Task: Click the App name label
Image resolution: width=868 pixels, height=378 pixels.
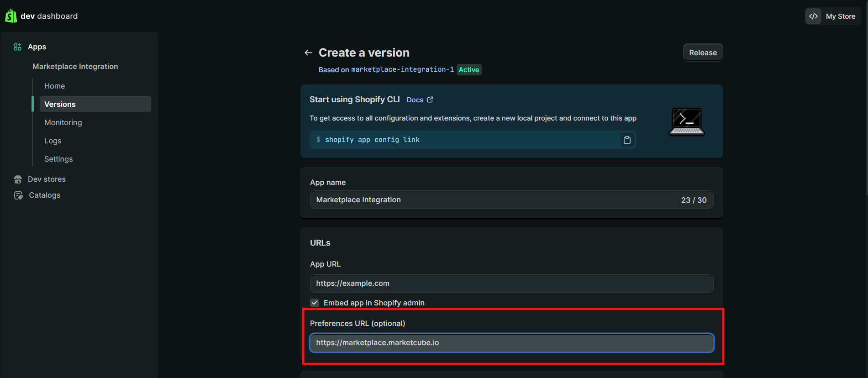Action: [328, 182]
